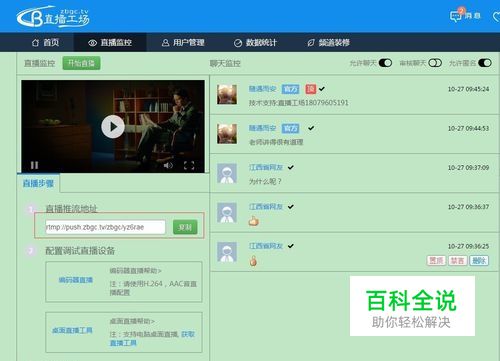The height and width of the screenshot is (361, 500).
Task: Toggle the 审核聊天 switch
Action: click(435, 63)
